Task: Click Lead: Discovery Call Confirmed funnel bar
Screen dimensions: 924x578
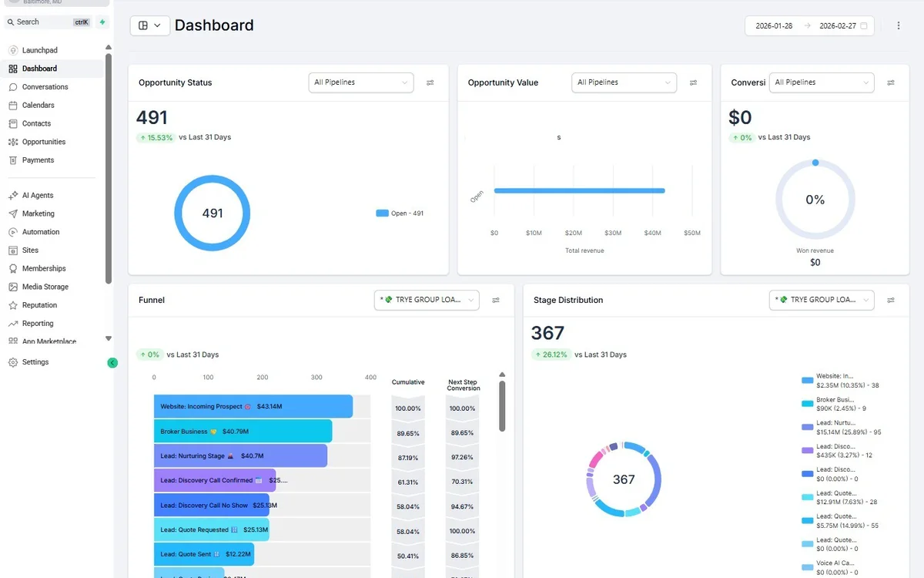Action: 215,480
